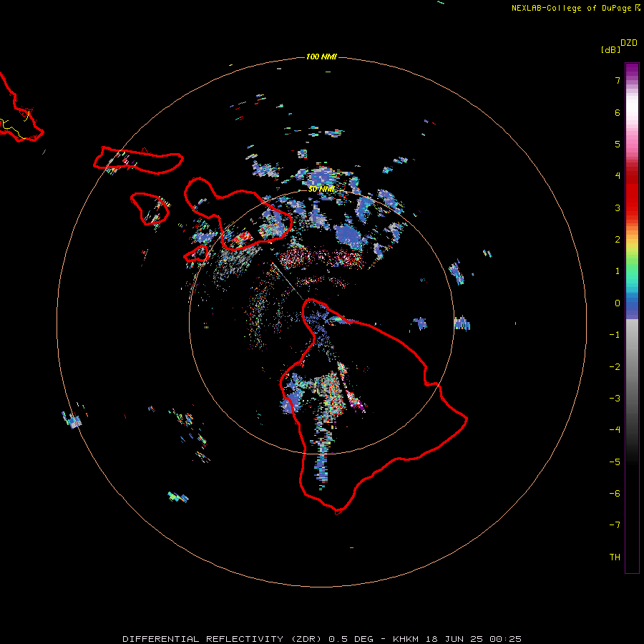
Task: Click the purple top of the ZDR color bar
Action: click(x=632, y=70)
